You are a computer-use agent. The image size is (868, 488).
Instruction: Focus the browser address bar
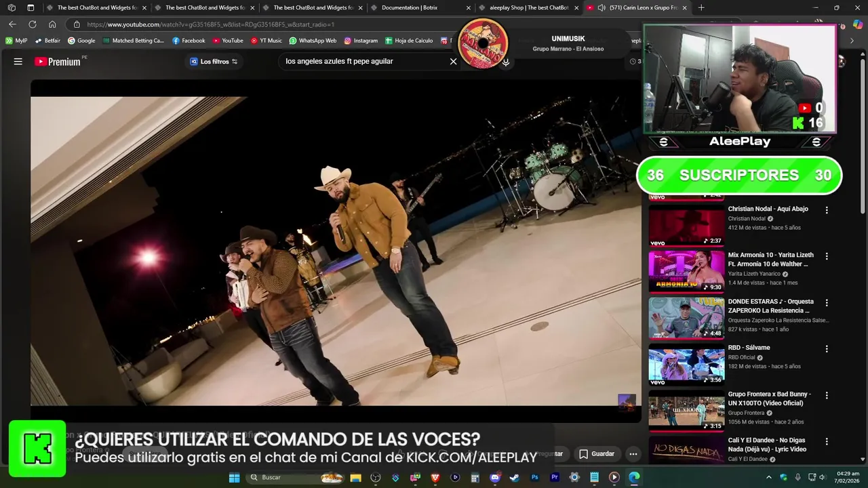click(353, 24)
